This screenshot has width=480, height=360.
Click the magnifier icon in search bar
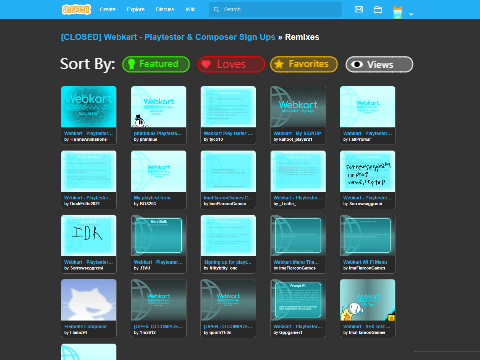pyautogui.click(x=216, y=9)
